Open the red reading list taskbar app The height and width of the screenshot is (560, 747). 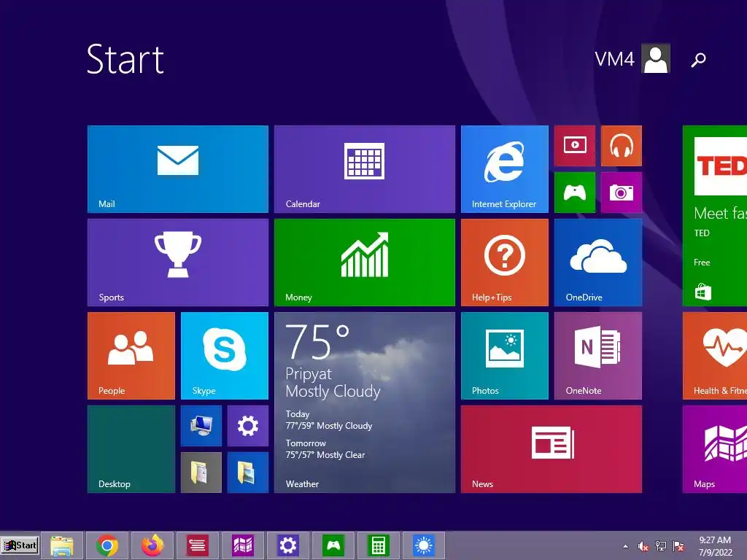[x=197, y=545]
